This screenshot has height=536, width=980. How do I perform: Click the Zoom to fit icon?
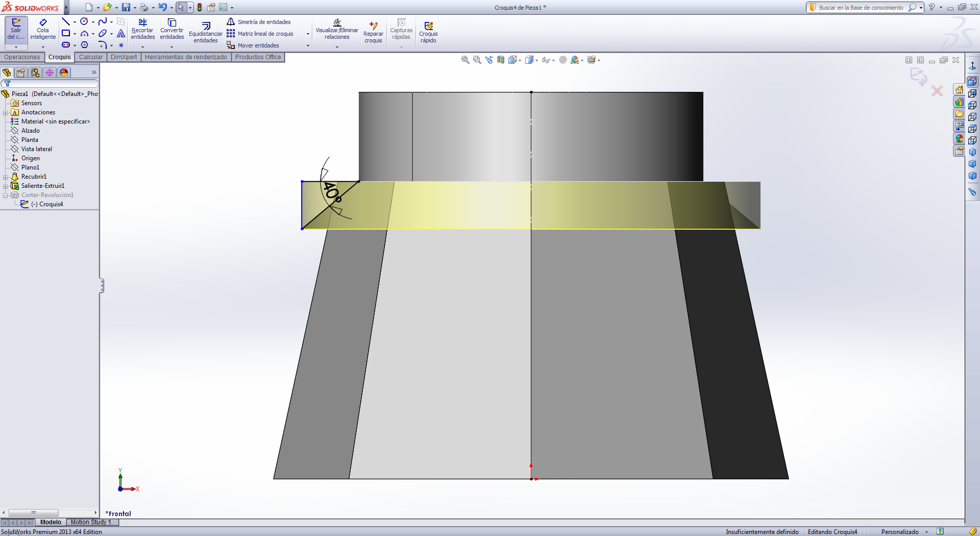coord(465,60)
